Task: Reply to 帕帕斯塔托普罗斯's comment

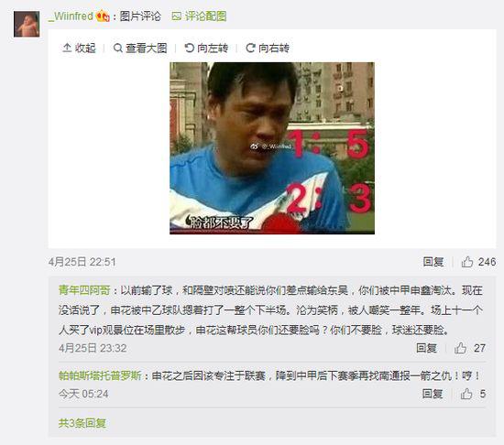Action: tap(433, 394)
